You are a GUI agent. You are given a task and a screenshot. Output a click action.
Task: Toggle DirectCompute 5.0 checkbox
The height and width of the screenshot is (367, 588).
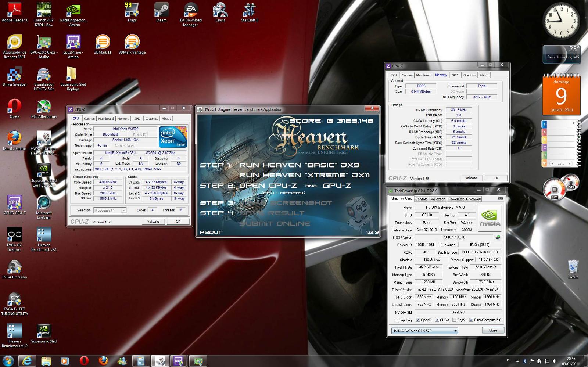pyautogui.click(x=471, y=320)
